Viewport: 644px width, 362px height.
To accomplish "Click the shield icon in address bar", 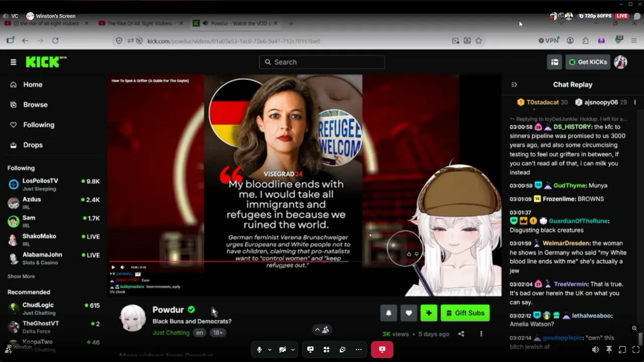I will coord(119,41).
